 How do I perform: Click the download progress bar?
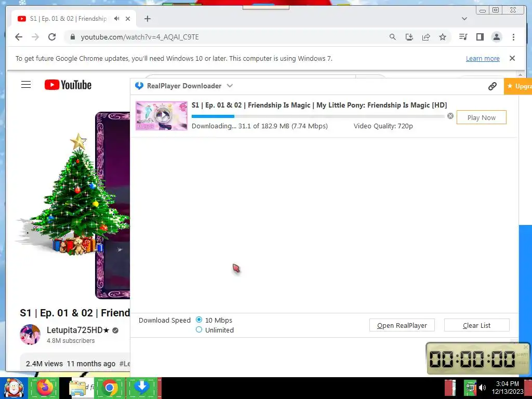[318, 116]
